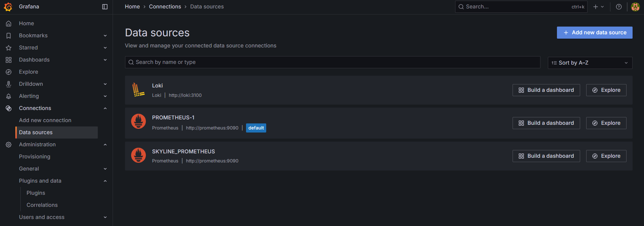This screenshot has width=644, height=226.
Task: Open the user profile avatar
Action: click(635, 7)
